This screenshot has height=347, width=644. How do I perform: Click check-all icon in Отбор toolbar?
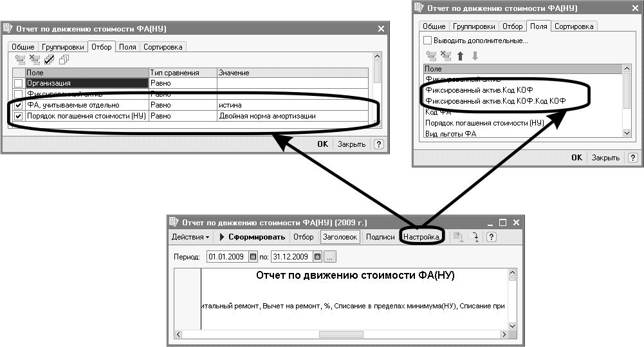pyautogui.click(x=49, y=60)
